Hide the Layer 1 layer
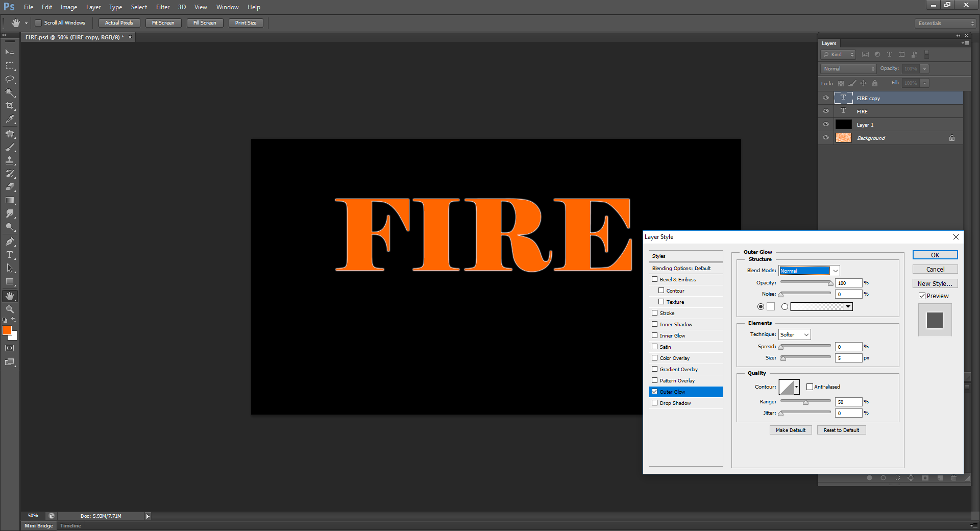Image resolution: width=980 pixels, height=531 pixels. click(826, 125)
